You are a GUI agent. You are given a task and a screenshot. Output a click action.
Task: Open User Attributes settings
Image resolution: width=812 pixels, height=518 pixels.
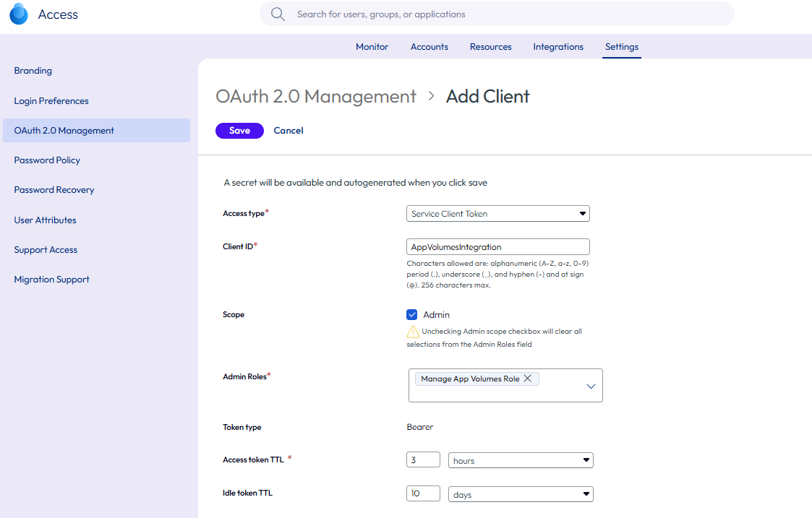45,220
